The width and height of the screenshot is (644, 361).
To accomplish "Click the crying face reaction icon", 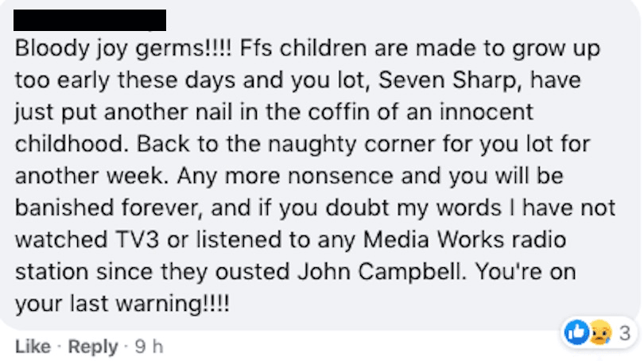I will pyautogui.click(x=600, y=332).
